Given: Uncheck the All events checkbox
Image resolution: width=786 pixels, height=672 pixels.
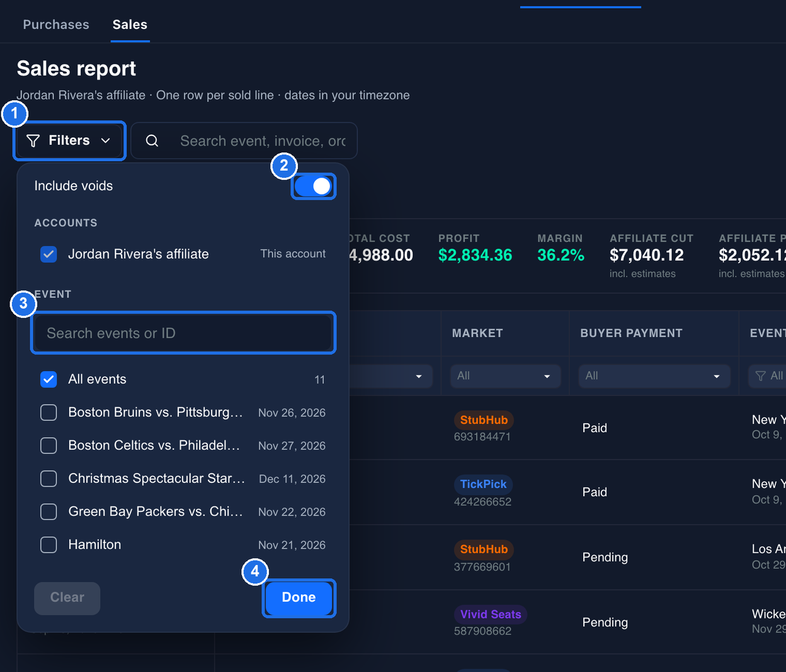Looking at the screenshot, I should point(48,379).
